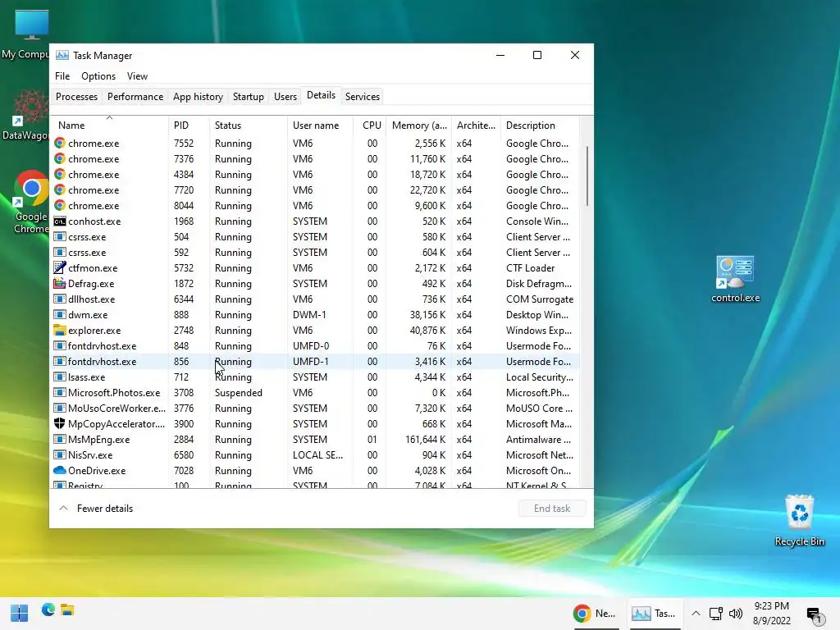Click the Defrag.exe icon

59,283
